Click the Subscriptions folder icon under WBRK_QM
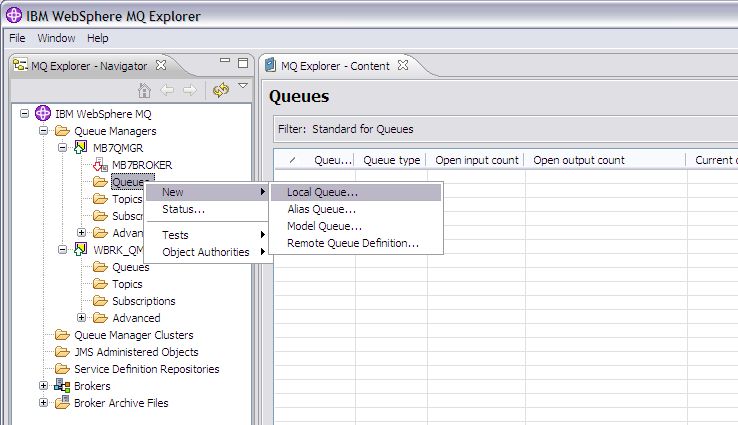Viewport: 738px width, 425px height. (x=100, y=300)
